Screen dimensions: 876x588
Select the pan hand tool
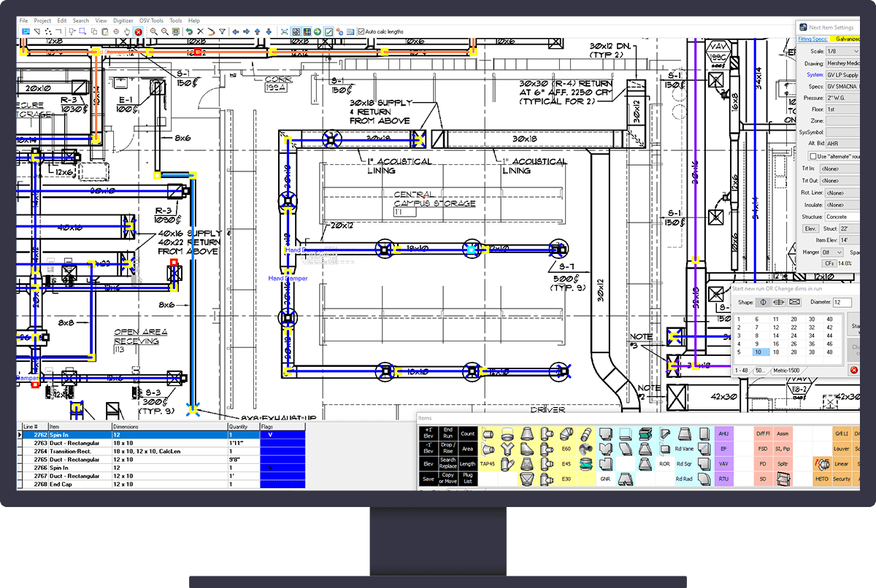click(x=127, y=32)
